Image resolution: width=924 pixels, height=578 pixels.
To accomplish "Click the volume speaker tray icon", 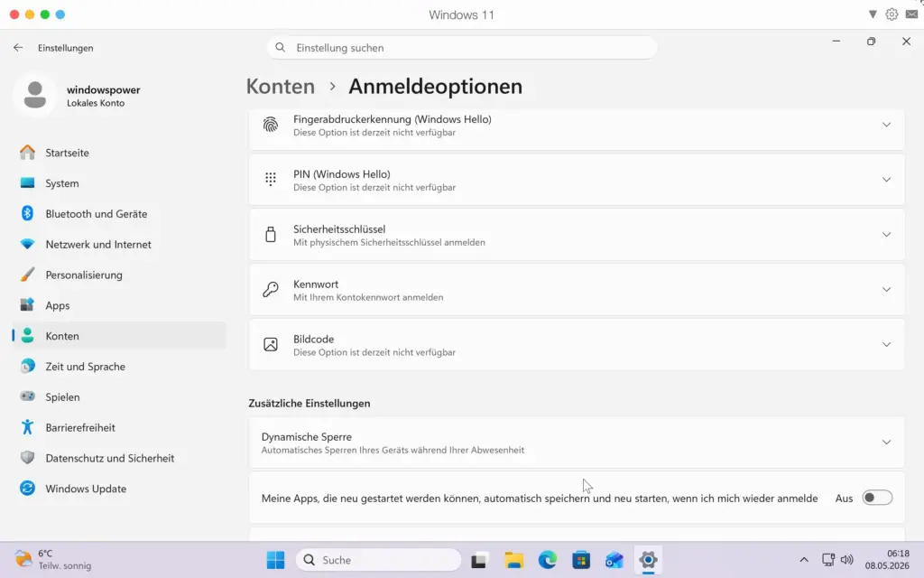I will [846, 560].
